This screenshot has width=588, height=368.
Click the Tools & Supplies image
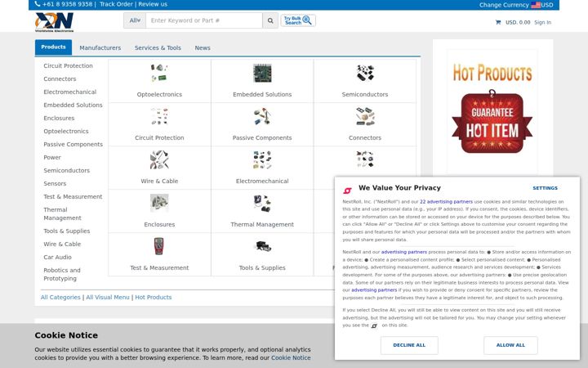coord(262,246)
